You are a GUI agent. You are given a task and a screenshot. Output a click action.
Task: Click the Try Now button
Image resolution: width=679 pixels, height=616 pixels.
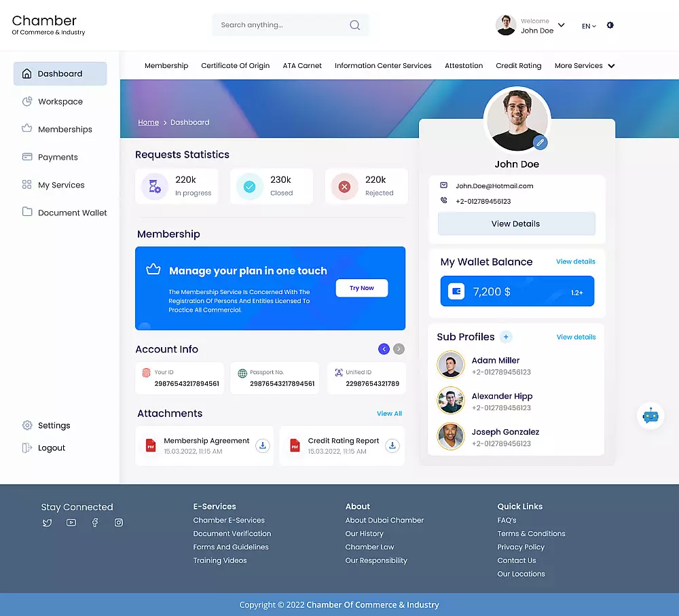click(362, 288)
